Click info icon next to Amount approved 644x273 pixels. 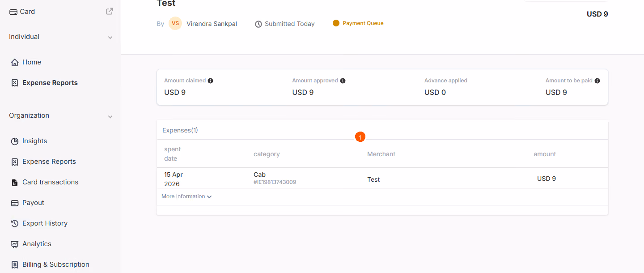click(343, 81)
